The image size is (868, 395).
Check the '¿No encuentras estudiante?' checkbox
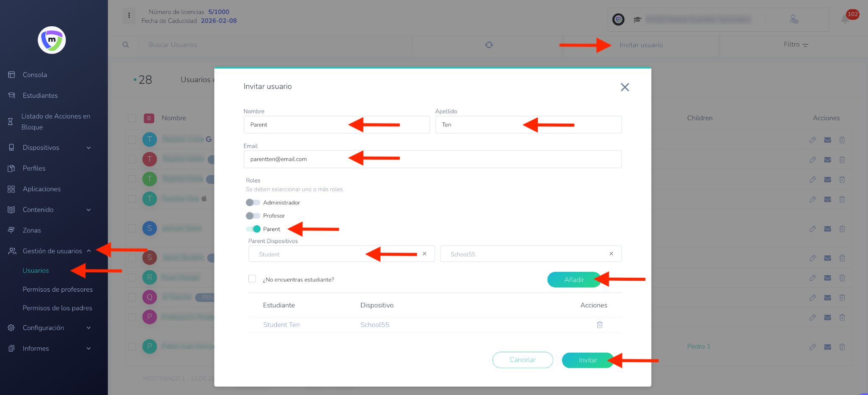tap(252, 279)
